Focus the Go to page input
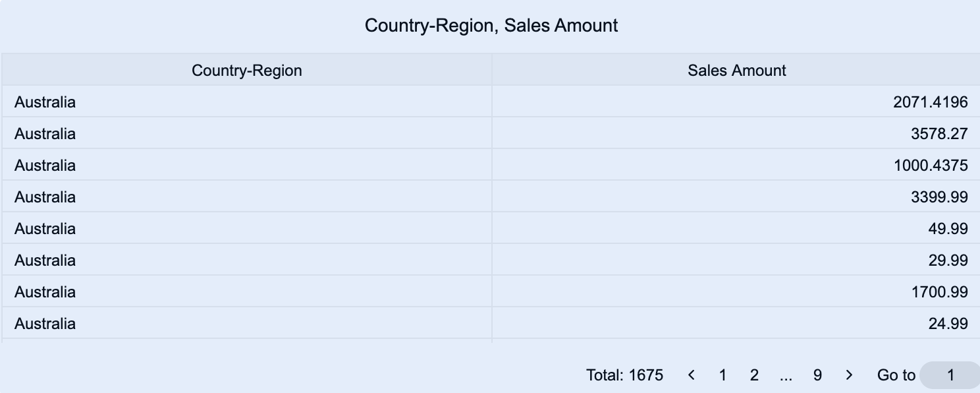 point(950,375)
